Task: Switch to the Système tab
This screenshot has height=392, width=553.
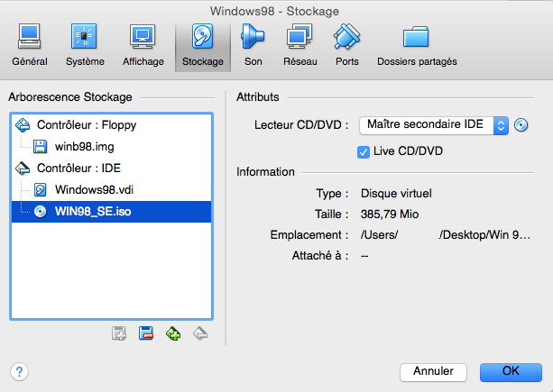Action: click(x=85, y=46)
